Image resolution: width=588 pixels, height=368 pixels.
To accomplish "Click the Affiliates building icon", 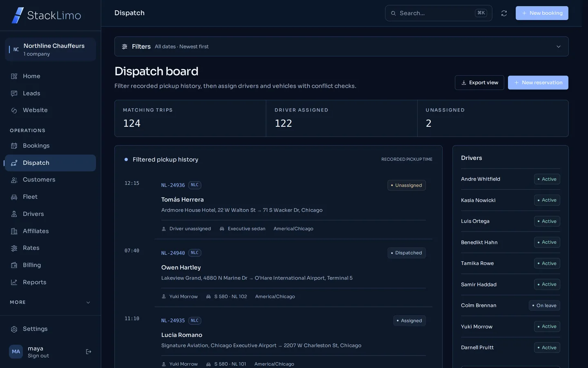I will coord(14,231).
